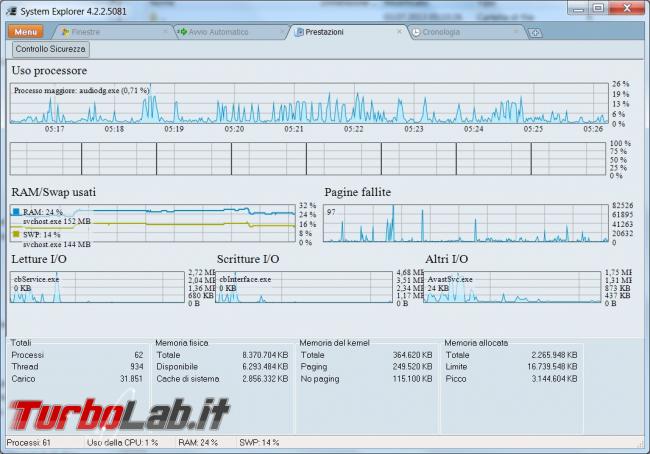
Task: Click the cbInterface.exe label
Action: coord(245,279)
